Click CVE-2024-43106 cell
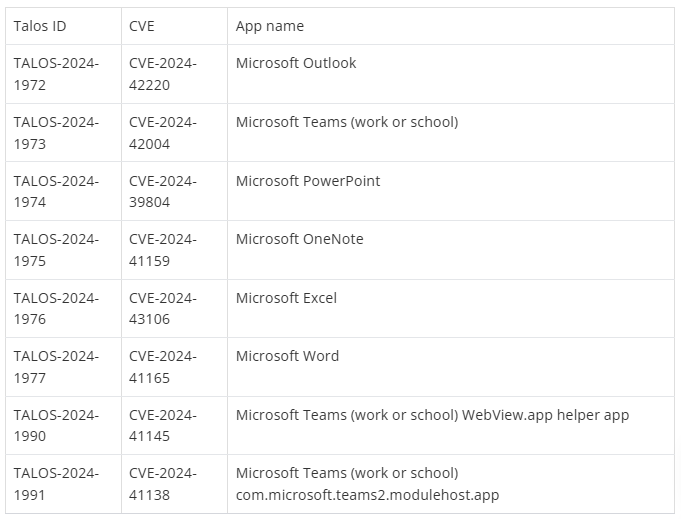This screenshot has height=519, width=681. [x=163, y=308]
